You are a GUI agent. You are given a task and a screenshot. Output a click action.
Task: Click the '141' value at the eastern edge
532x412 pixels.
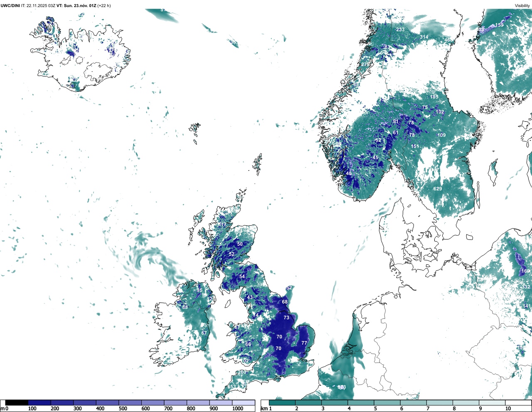tap(527, 306)
